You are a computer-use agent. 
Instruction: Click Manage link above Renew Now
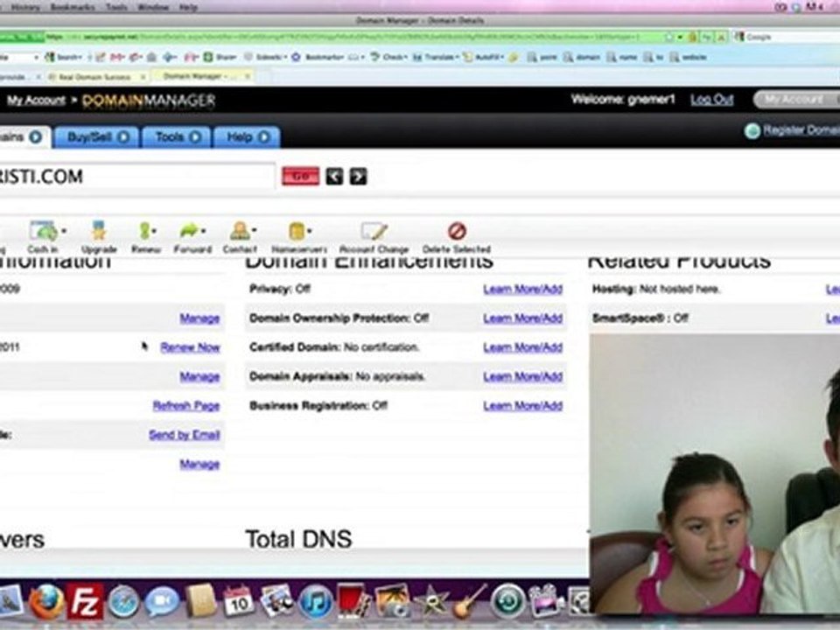[x=199, y=318]
